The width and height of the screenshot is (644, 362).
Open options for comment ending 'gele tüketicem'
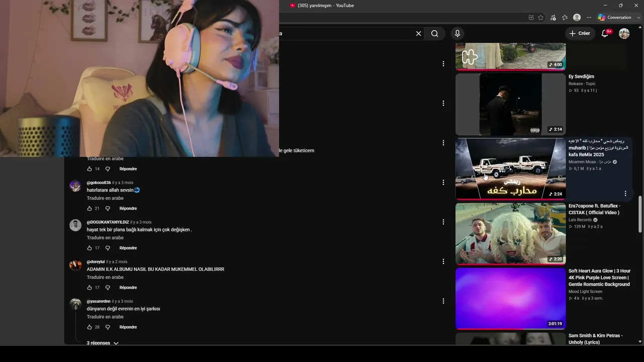click(x=443, y=143)
